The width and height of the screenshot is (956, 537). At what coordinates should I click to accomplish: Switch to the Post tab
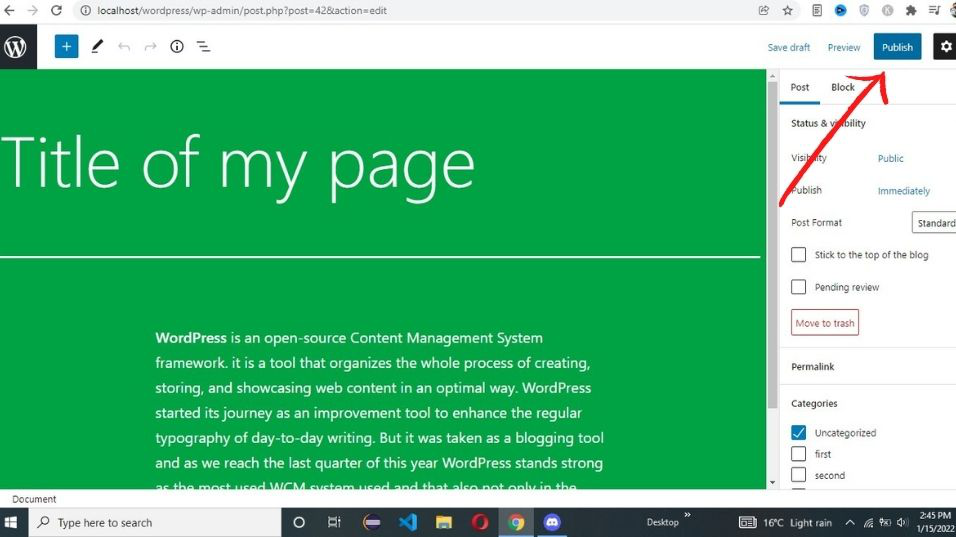pos(800,87)
